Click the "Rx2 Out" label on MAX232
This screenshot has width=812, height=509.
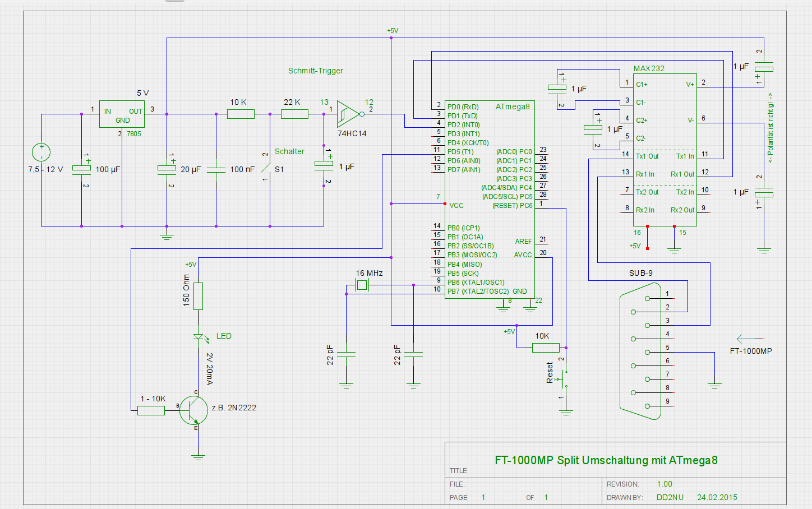pyautogui.click(x=682, y=210)
